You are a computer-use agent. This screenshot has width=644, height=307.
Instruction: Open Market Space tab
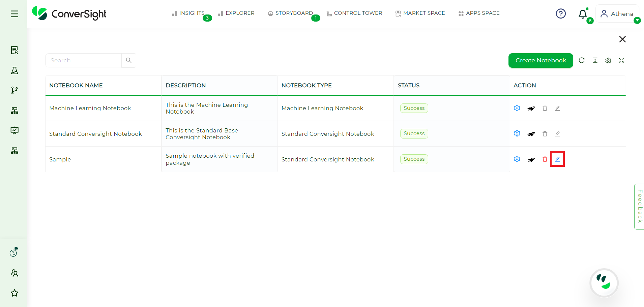tap(420, 13)
